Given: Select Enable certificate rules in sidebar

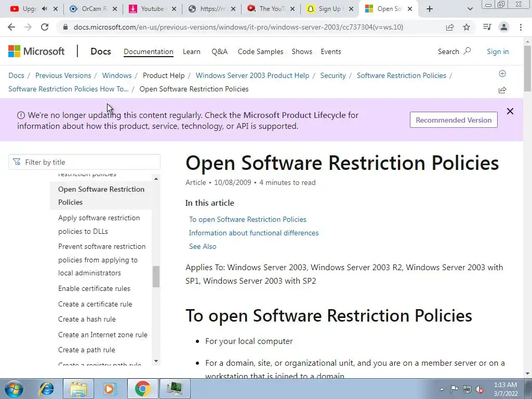Looking at the screenshot, I should click(94, 288).
